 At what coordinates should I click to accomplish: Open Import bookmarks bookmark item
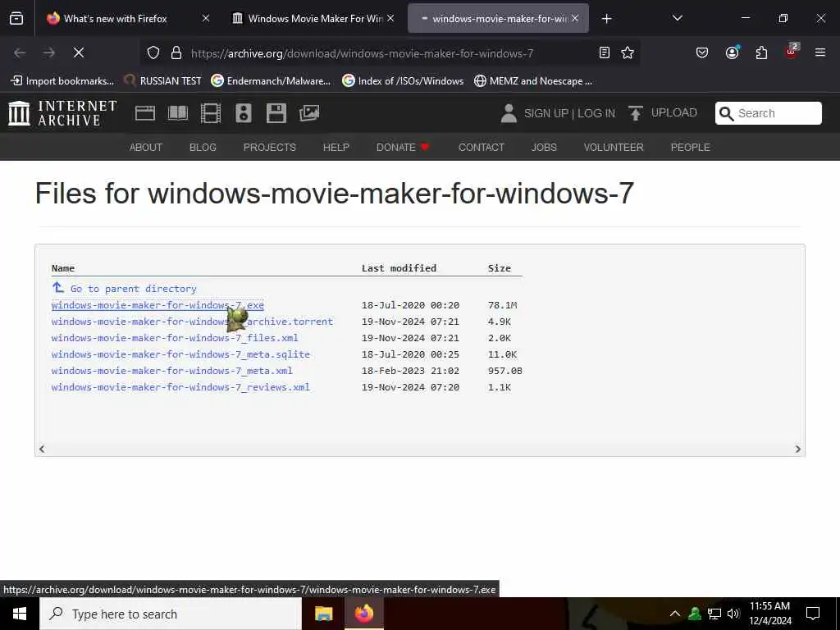pos(62,81)
